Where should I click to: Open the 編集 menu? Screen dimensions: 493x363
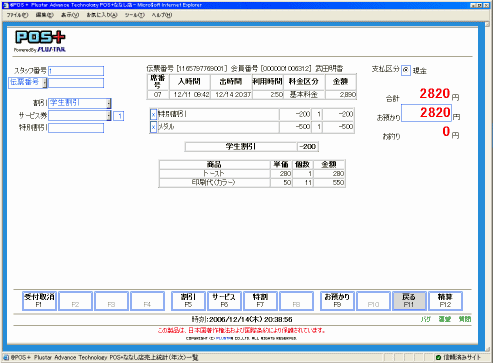(44, 15)
